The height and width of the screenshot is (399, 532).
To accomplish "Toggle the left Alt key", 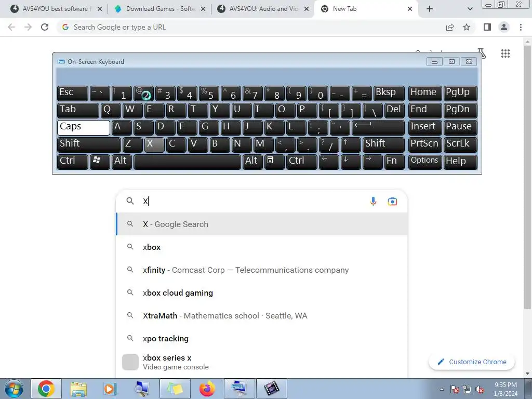I will point(122,162).
